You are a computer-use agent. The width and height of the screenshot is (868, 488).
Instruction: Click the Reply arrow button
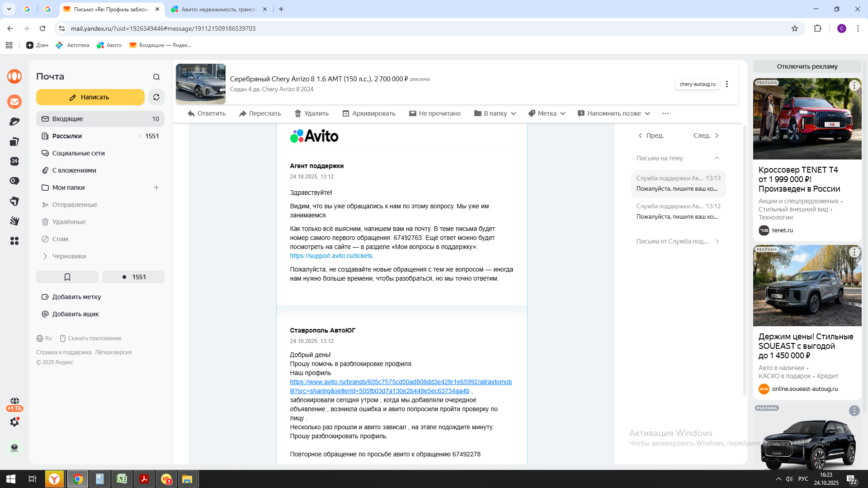coord(207,113)
